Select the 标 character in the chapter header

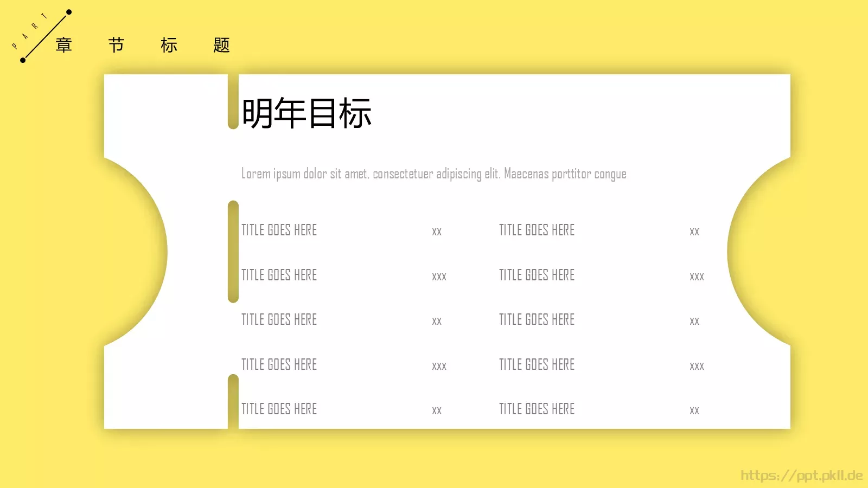tap(169, 45)
